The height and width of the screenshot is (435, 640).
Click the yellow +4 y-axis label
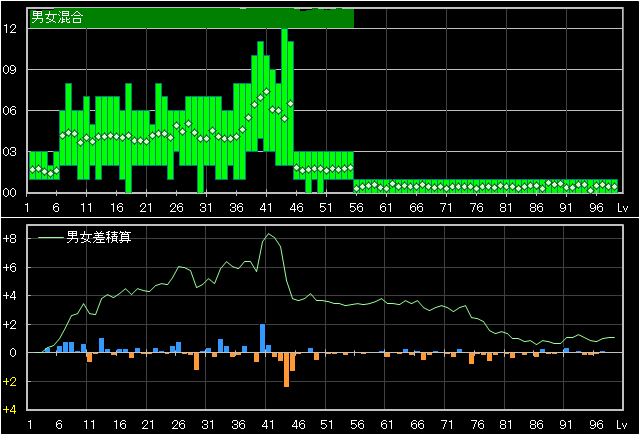click(10, 410)
